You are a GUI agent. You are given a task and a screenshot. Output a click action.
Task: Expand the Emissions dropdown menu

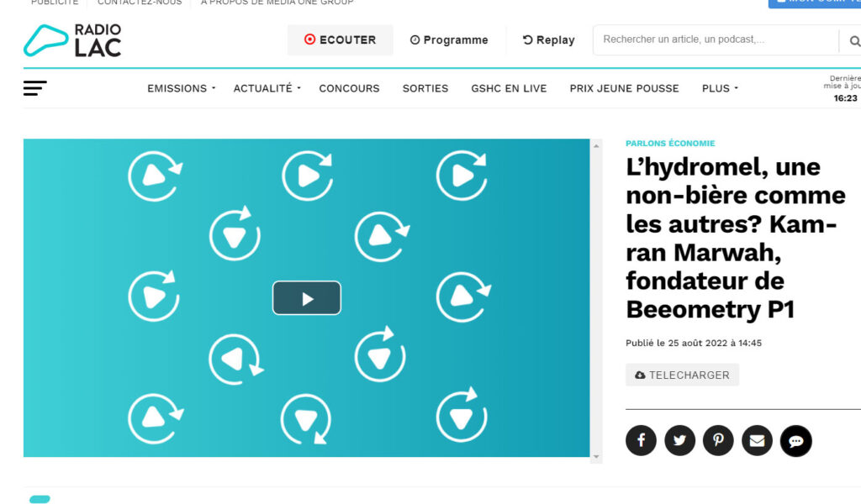(x=181, y=88)
